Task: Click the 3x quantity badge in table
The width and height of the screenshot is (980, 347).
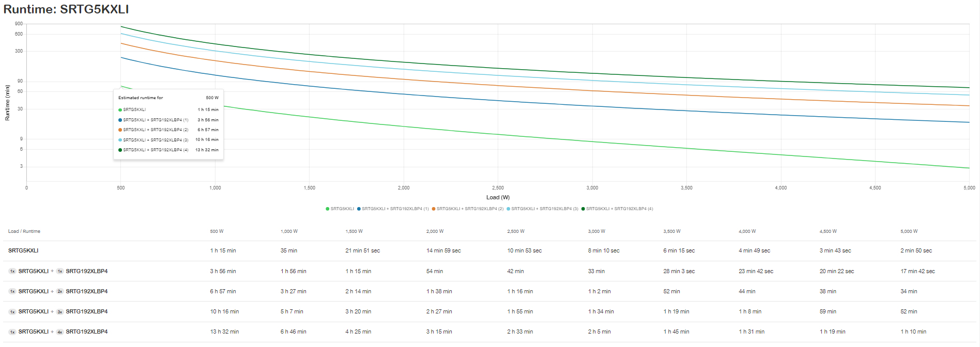Action: point(60,312)
